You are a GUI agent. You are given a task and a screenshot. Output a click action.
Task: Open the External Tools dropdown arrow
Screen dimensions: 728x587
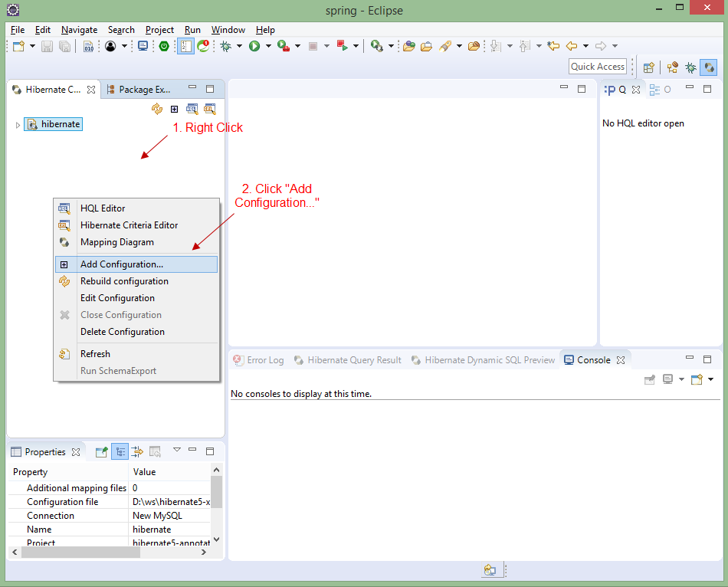[x=391, y=46]
